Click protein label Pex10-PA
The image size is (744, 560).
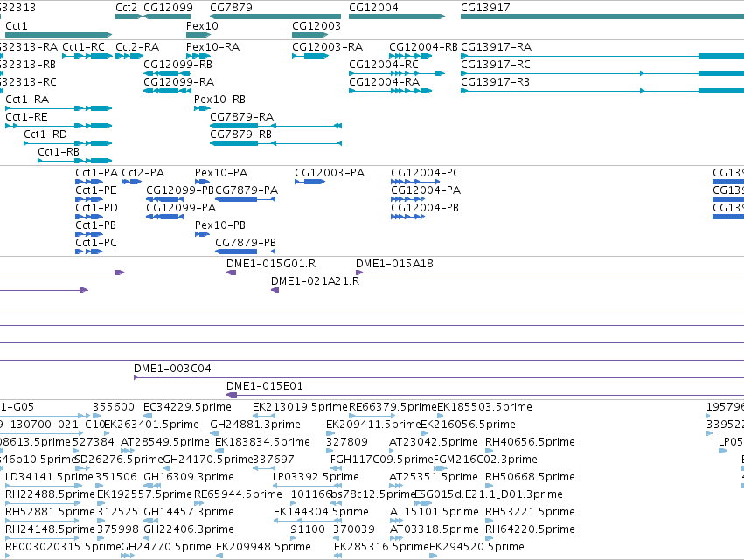coord(221,173)
